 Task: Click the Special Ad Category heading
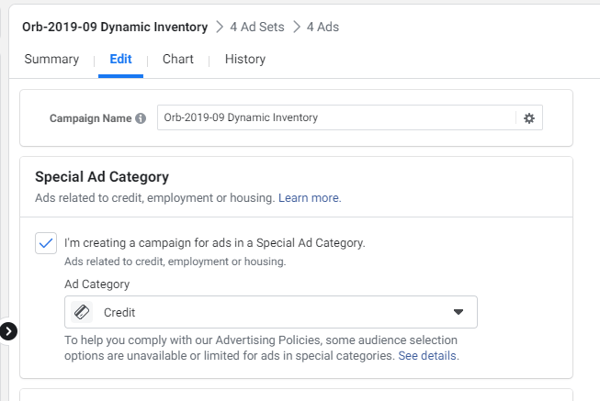(x=102, y=177)
